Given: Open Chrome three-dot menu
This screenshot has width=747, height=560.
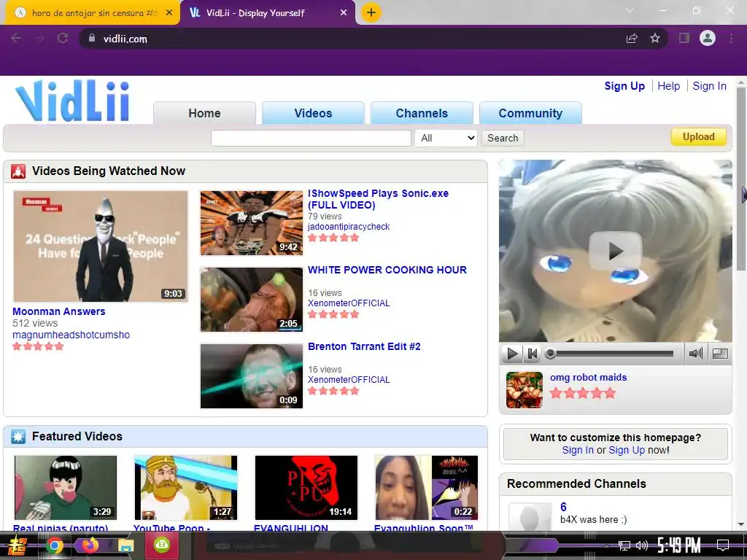Looking at the screenshot, I should coord(731,38).
